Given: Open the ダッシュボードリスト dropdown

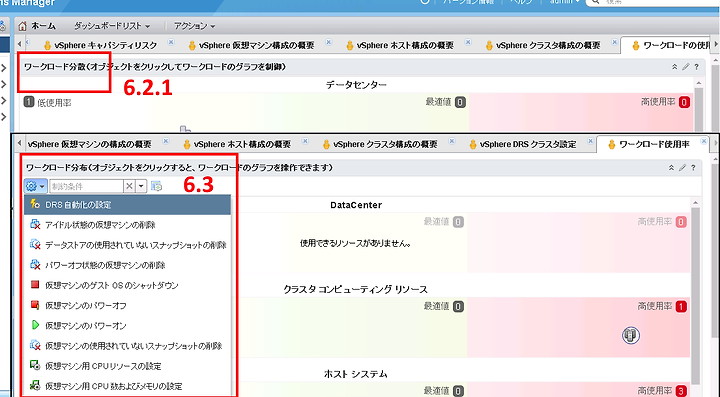Looking at the screenshot, I should 112,26.
